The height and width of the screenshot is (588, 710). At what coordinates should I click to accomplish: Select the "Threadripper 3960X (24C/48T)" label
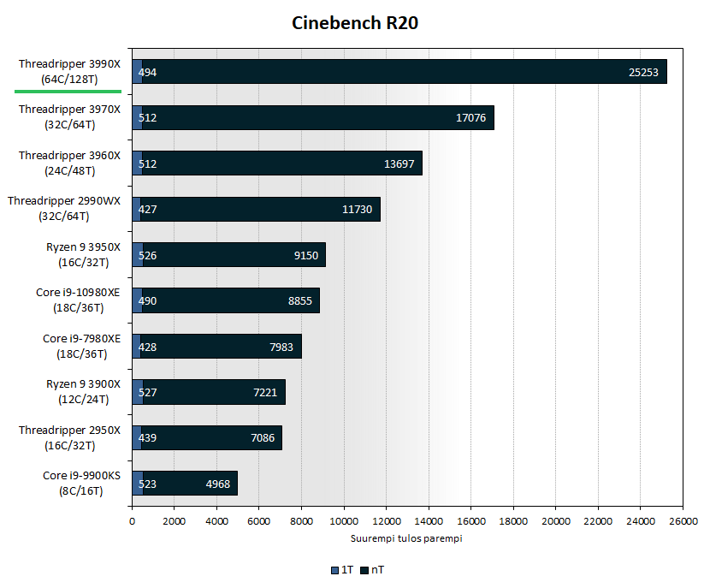pos(69,163)
